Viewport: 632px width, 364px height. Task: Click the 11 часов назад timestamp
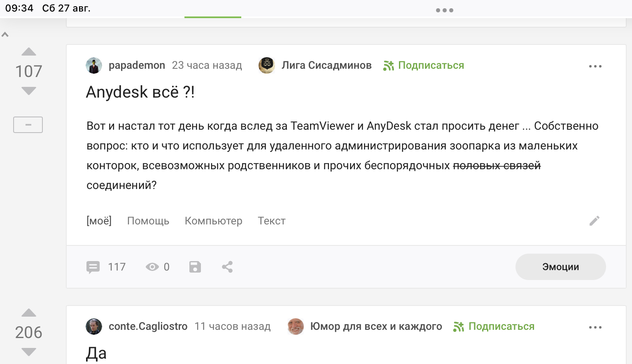233,327
